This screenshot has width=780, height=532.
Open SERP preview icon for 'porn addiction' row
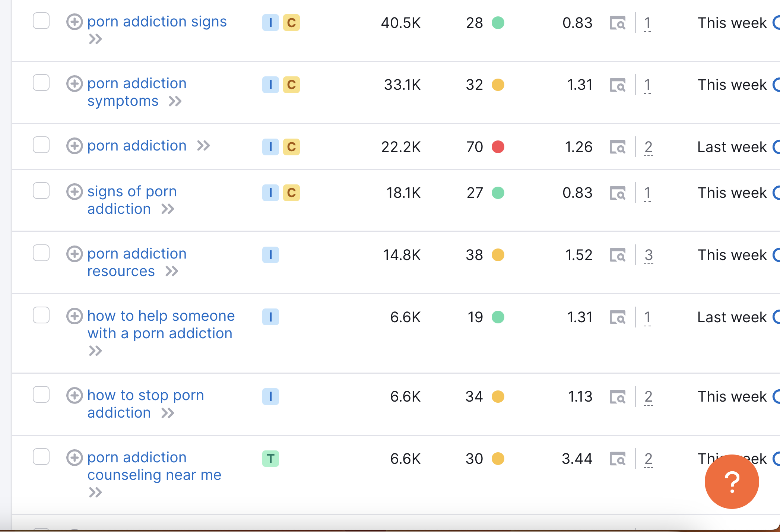[618, 147]
